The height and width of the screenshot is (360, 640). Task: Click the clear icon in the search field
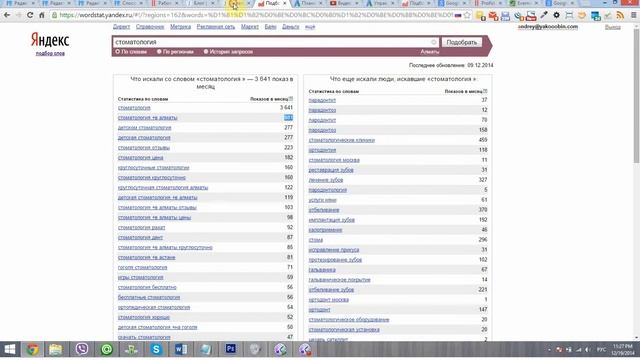433,42
